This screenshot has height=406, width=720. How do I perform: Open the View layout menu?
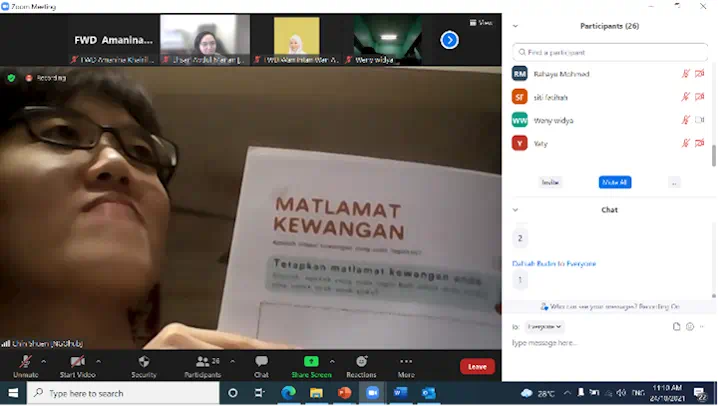pos(481,23)
